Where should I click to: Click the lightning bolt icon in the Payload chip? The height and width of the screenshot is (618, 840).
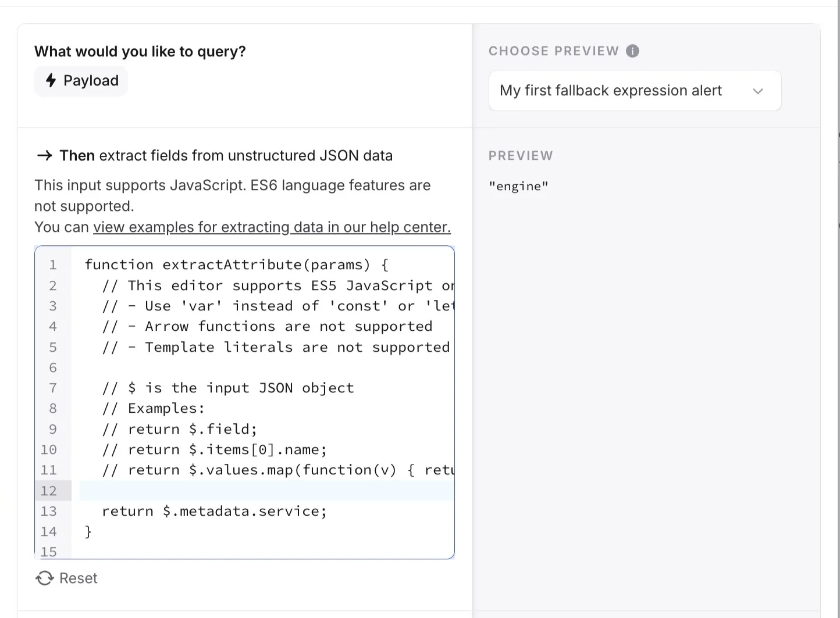tap(49, 81)
